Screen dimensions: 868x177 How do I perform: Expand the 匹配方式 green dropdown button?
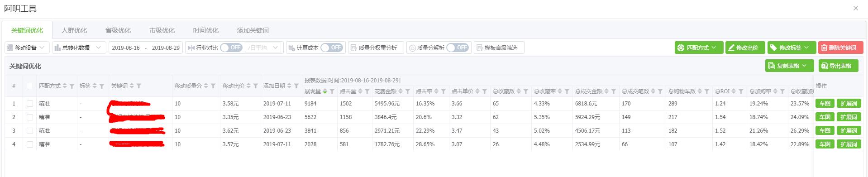699,48
